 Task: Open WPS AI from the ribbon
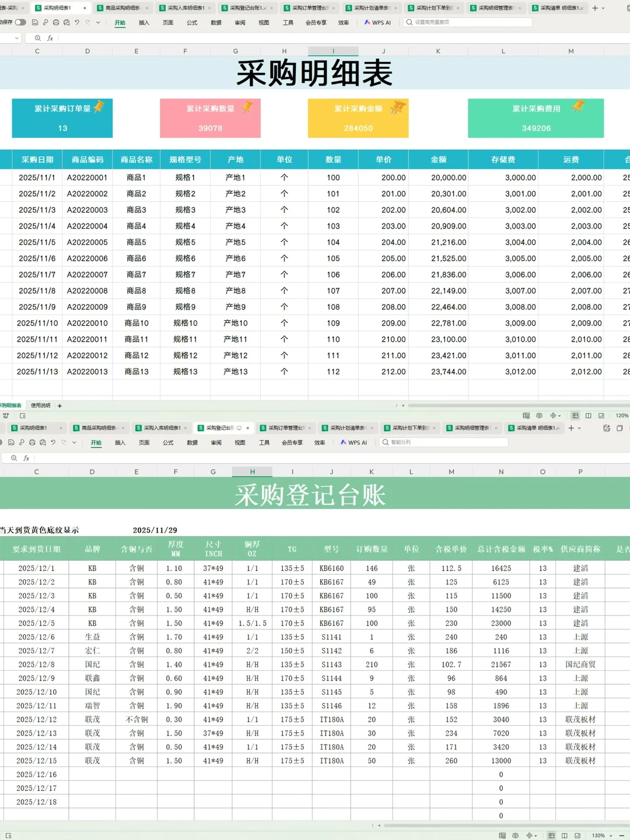378,22
